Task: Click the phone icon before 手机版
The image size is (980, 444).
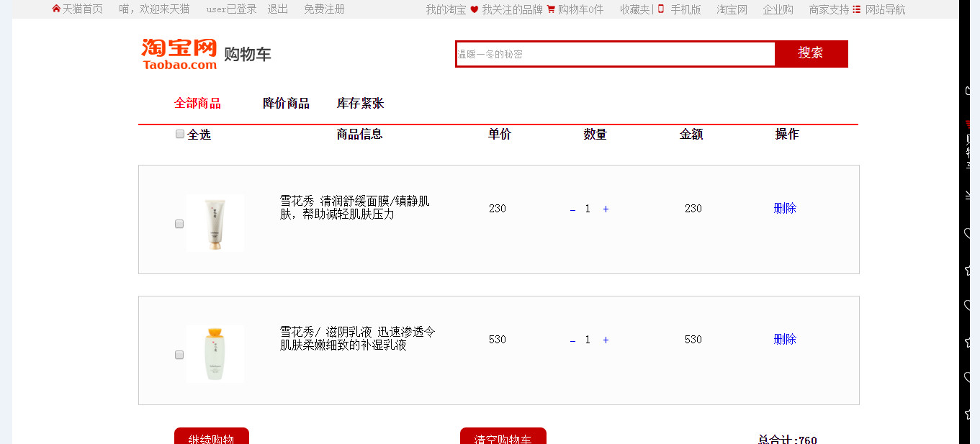Action: (x=661, y=9)
